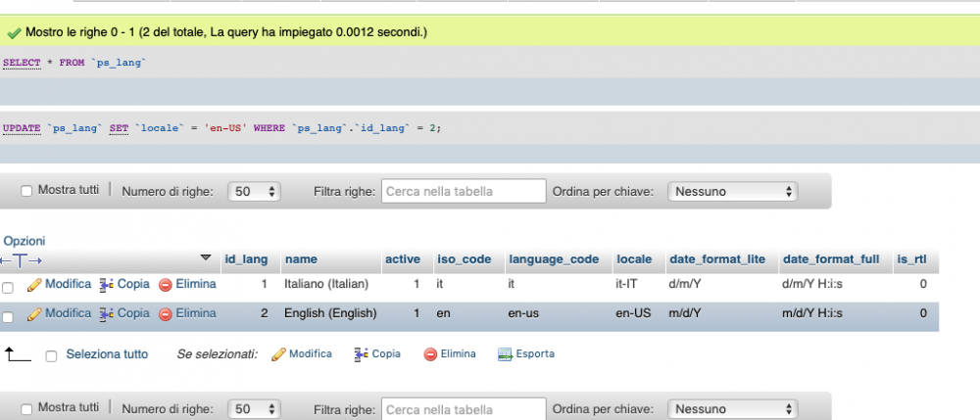Click Copia in the English row
980x420 pixels.
tap(133, 313)
